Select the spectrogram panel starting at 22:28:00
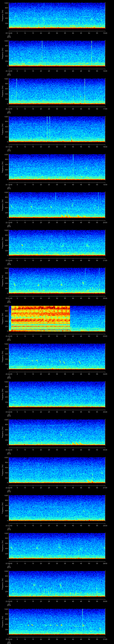114x644 pixels. (x=57, y=546)
